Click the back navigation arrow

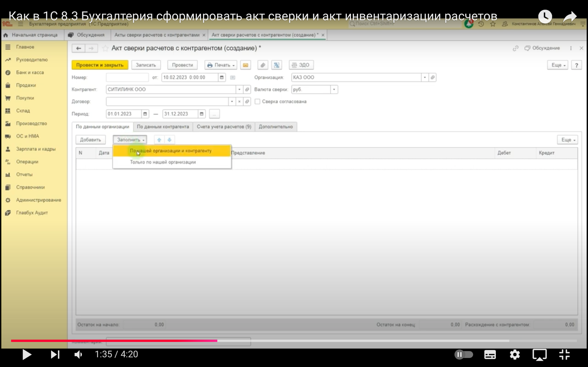click(x=78, y=48)
